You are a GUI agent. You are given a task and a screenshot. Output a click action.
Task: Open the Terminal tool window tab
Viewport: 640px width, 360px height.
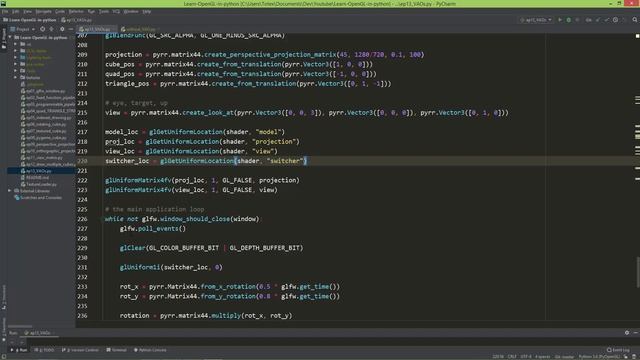[116, 350]
